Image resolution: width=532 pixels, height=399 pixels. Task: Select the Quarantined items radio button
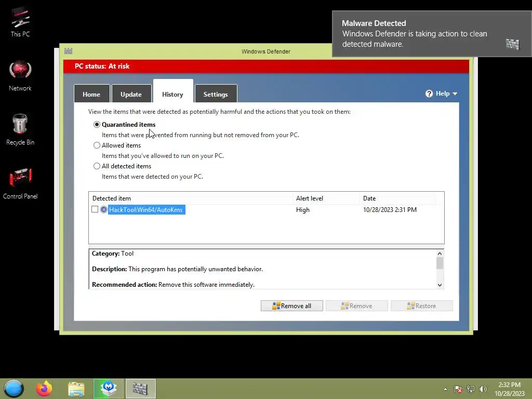(x=97, y=125)
